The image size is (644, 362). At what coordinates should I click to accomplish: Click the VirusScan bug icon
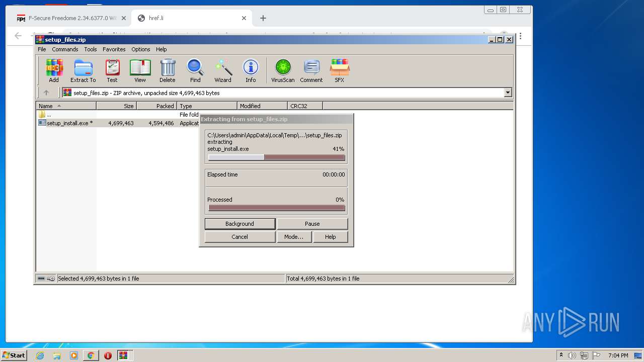tap(283, 71)
